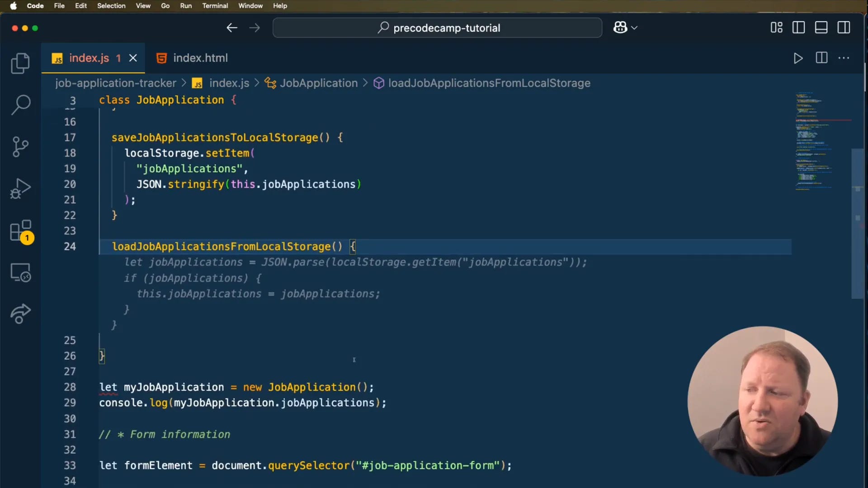
Task: Toggle the secondary sidebar visibility
Action: pos(844,28)
